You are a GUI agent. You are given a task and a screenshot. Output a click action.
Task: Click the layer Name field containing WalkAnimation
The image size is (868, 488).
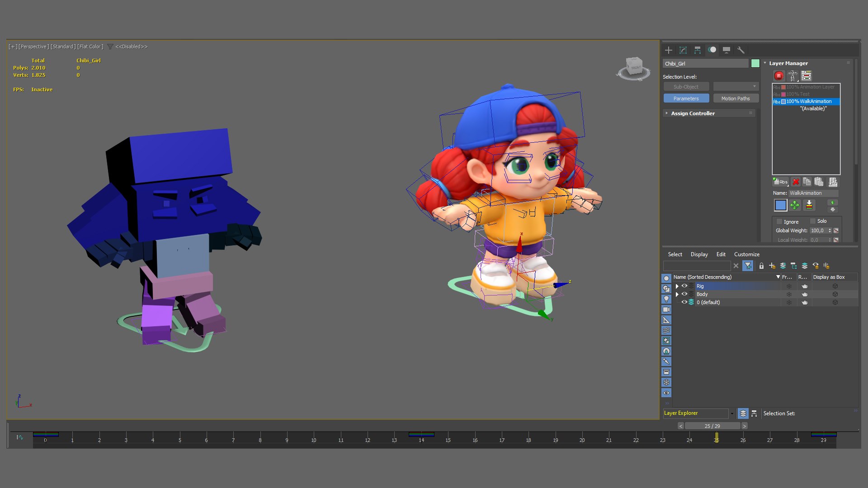(x=813, y=193)
